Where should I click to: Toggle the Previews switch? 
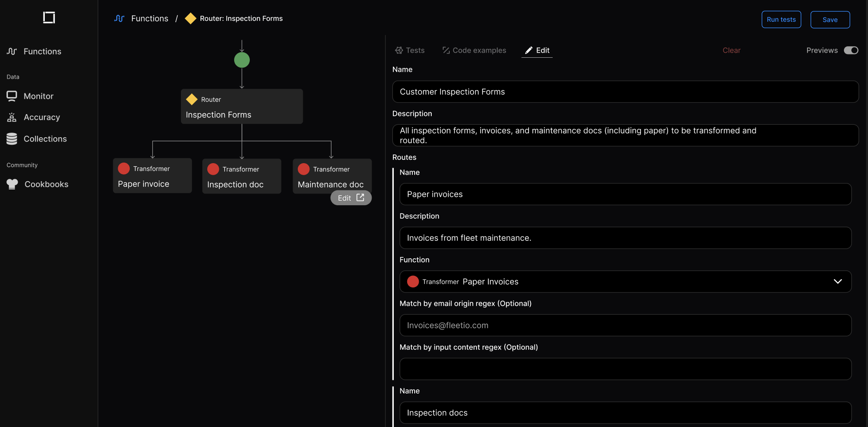point(850,50)
